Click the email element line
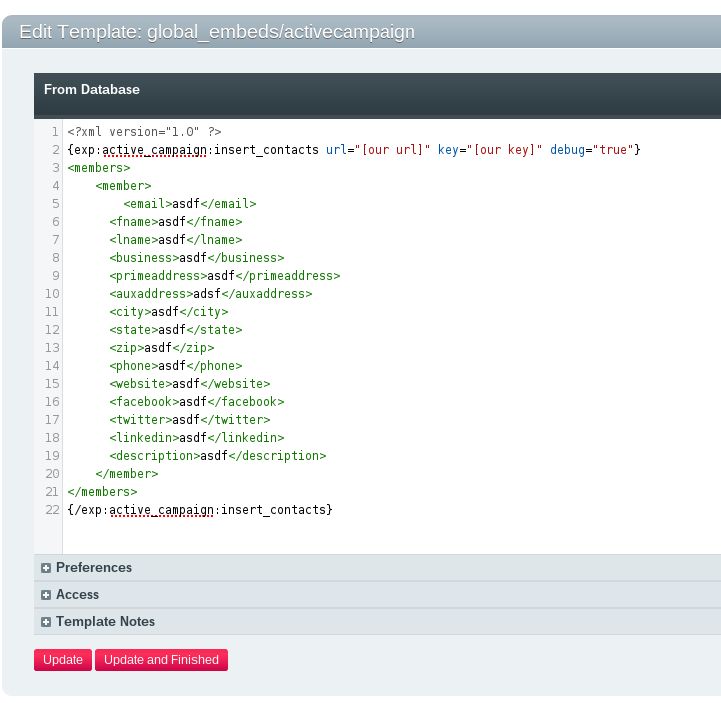This screenshot has width=721, height=703. (190, 204)
